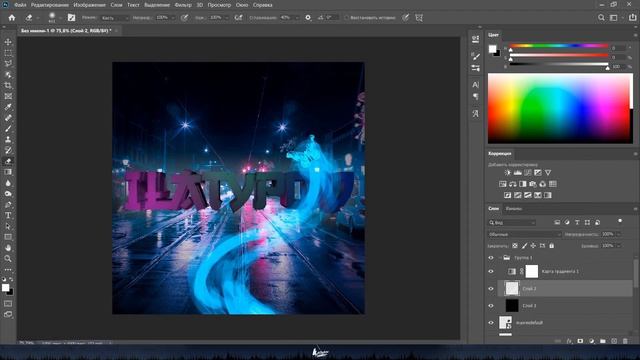Open smoothing options gear

click(x=308, y=18)
